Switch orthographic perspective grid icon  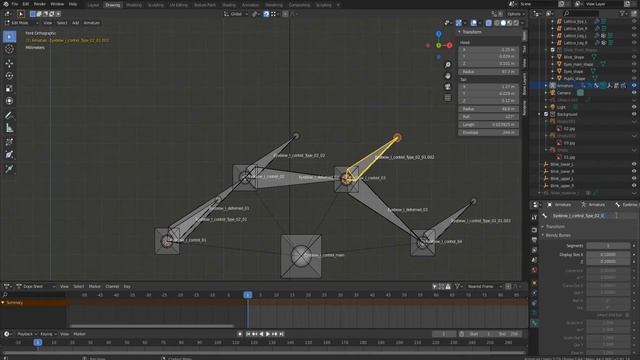pyautogui.click(x=448, y=98)
